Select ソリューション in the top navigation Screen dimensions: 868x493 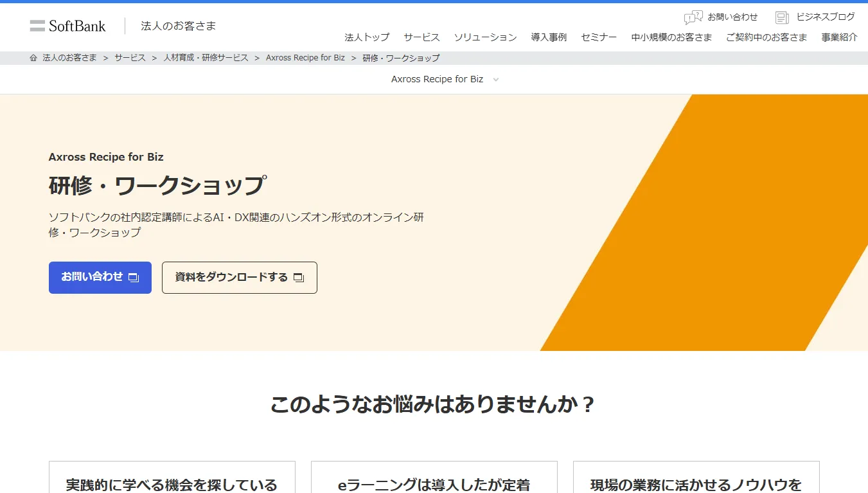[x=486, y=37]
